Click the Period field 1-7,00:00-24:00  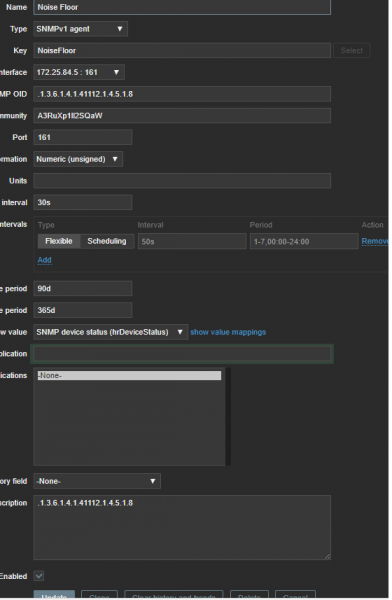point(304,241)
